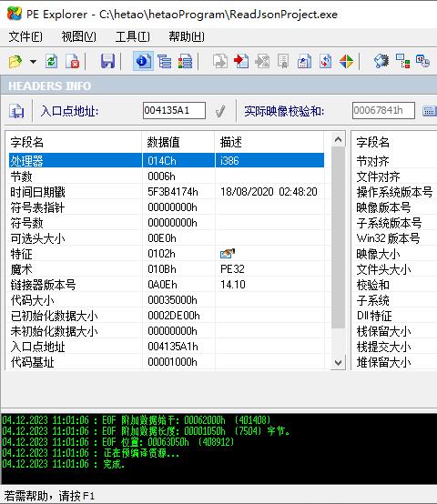The width and height of the screenshot is (437, 504).
Task: Open the dependency scanner tree icon
Action: click(x=402, y=61)
